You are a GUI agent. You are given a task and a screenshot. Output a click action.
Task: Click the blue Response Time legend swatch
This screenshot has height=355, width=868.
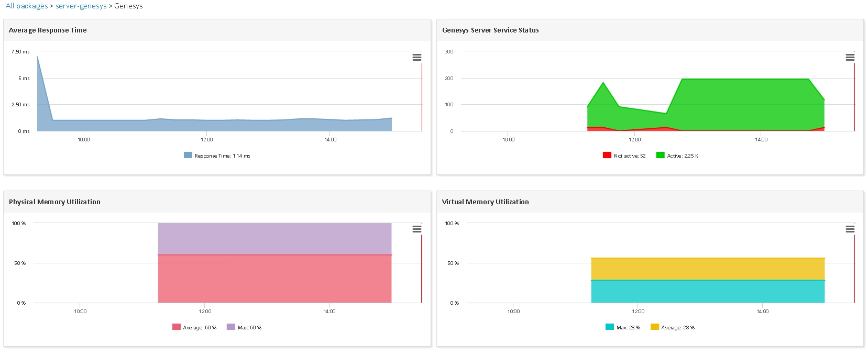[188, 155]
